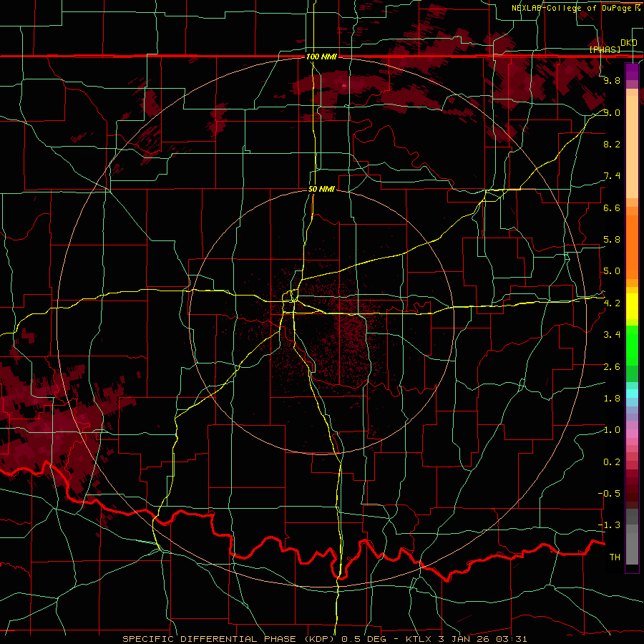
Task: Click the 9.8 scale value
Action: point(612,80)
